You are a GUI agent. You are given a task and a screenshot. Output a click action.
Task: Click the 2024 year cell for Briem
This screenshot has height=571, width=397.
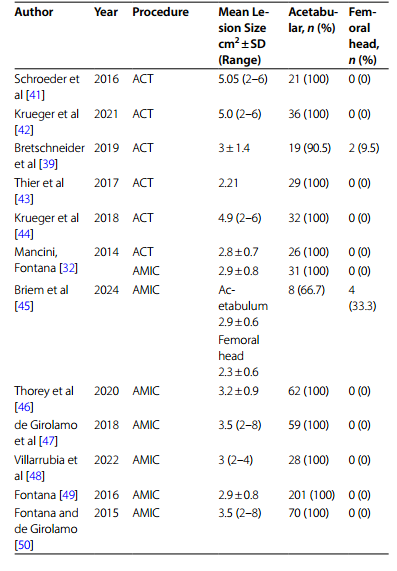tap(106, 290)
